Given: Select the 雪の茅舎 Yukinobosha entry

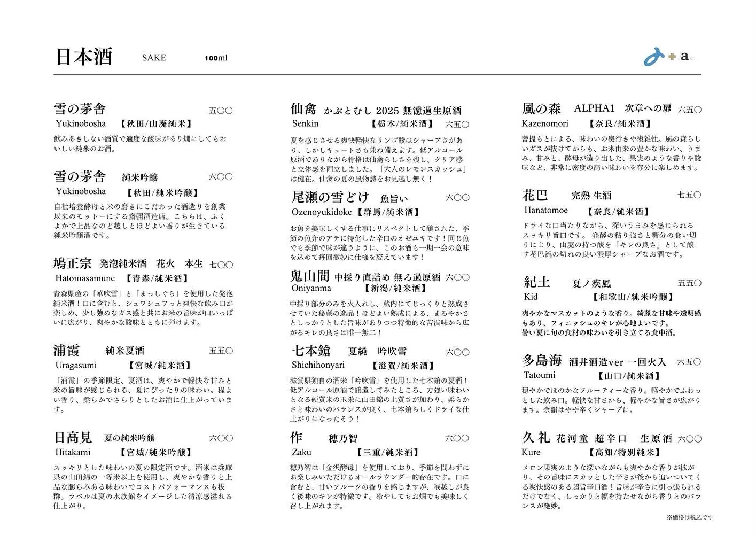Looking at the screenshot, I should 79,109.
